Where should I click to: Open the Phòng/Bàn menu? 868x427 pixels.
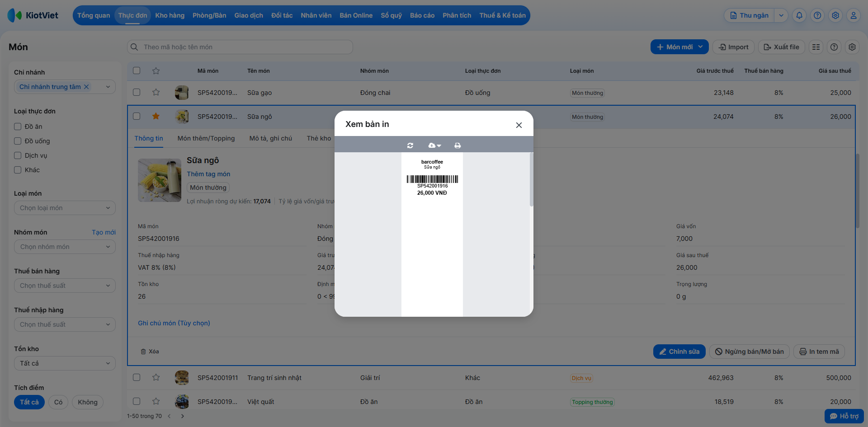point(209,15)
